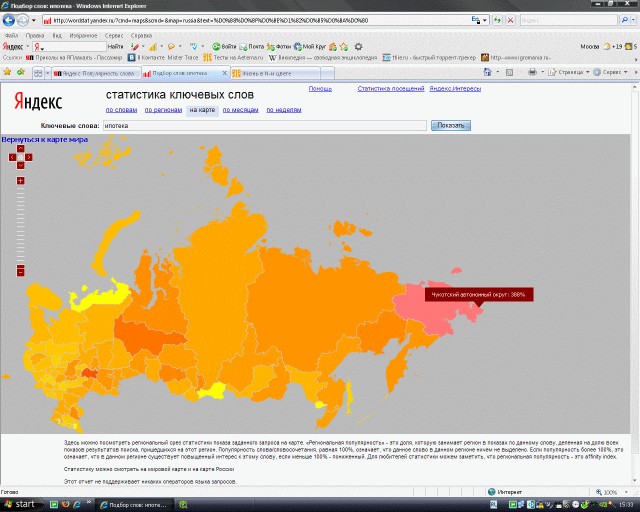Click the Ключевые слова input field
This screenshot has height=512, width=640.
pyautogui.click(x=264, y=126)
